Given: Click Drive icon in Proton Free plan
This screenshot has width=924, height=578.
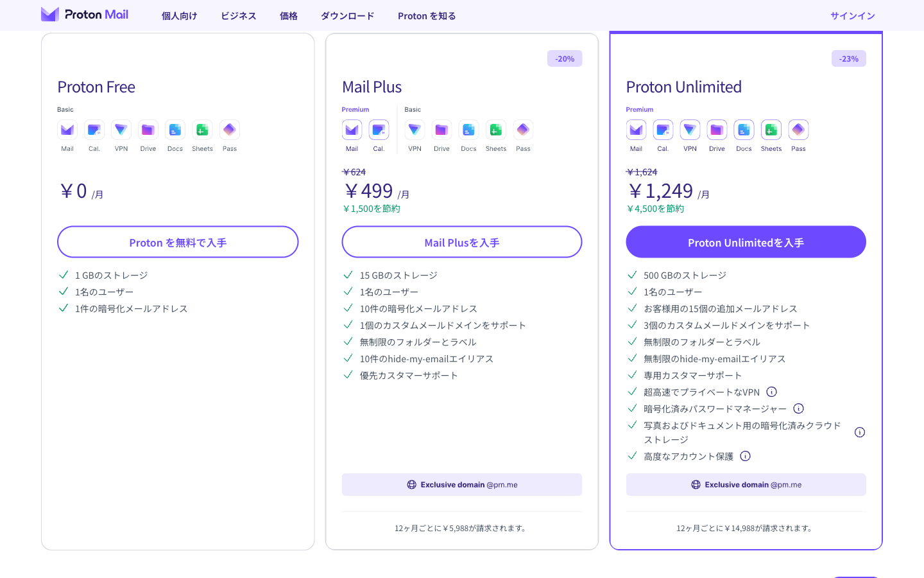Looking at the screenshot, I should [148, 130].
